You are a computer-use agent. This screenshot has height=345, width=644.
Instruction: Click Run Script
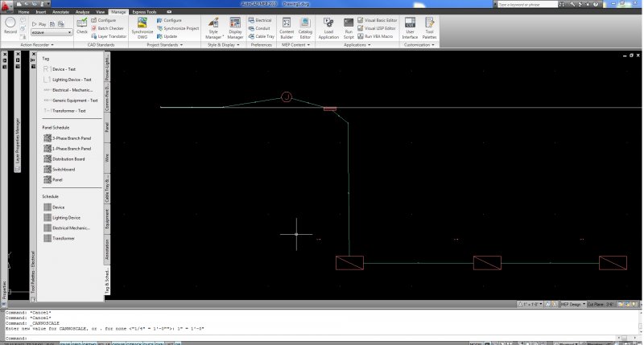coord(349,28)
